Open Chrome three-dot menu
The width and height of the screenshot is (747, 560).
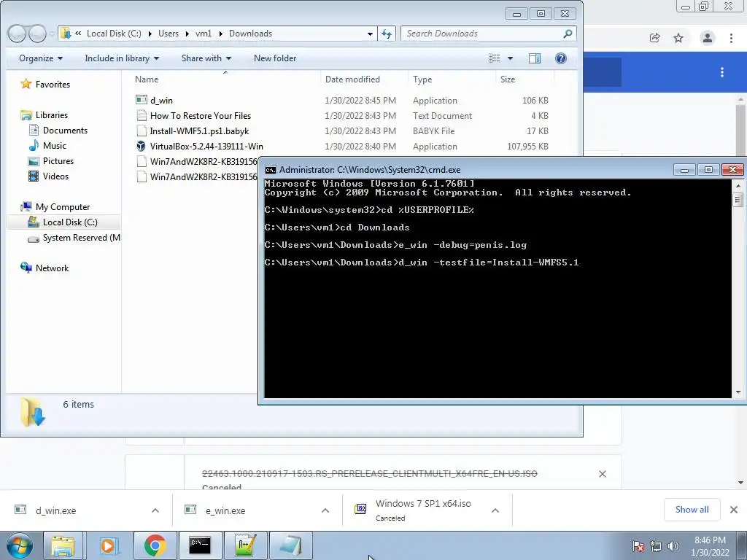tap(731, 38)
